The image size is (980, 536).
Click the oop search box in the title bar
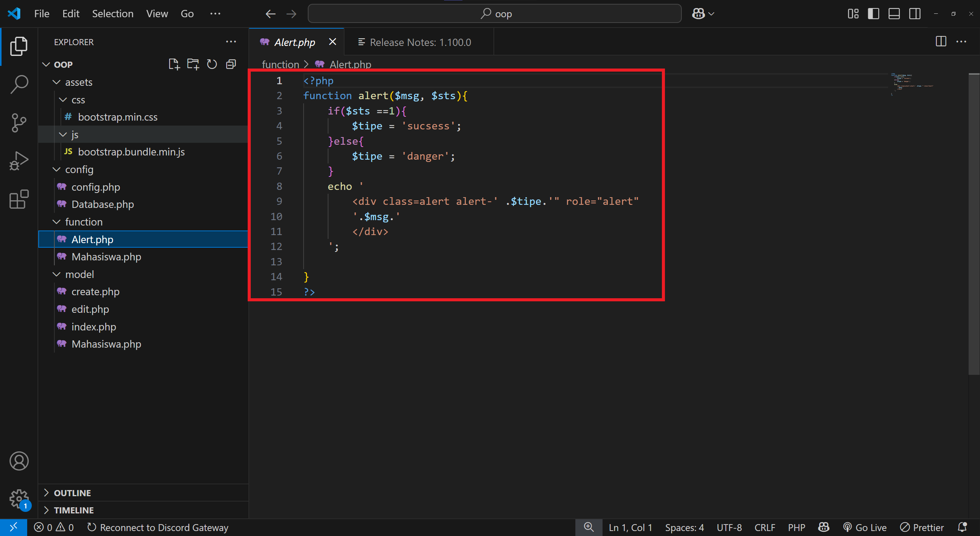[x=495, y=13]
